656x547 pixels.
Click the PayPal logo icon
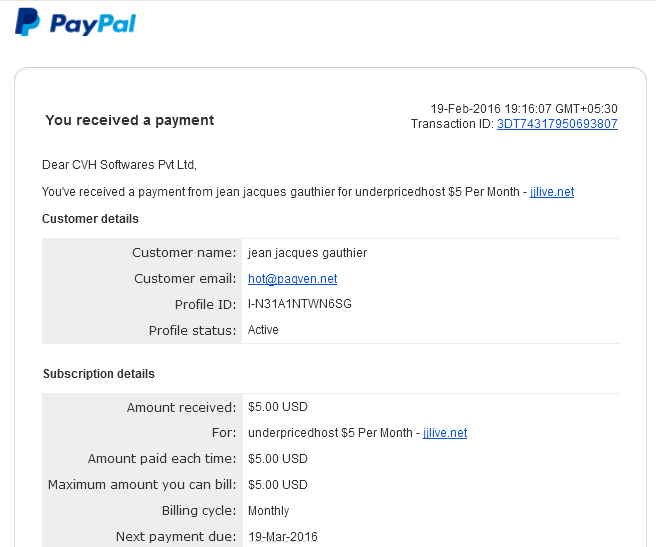[27, 22]
